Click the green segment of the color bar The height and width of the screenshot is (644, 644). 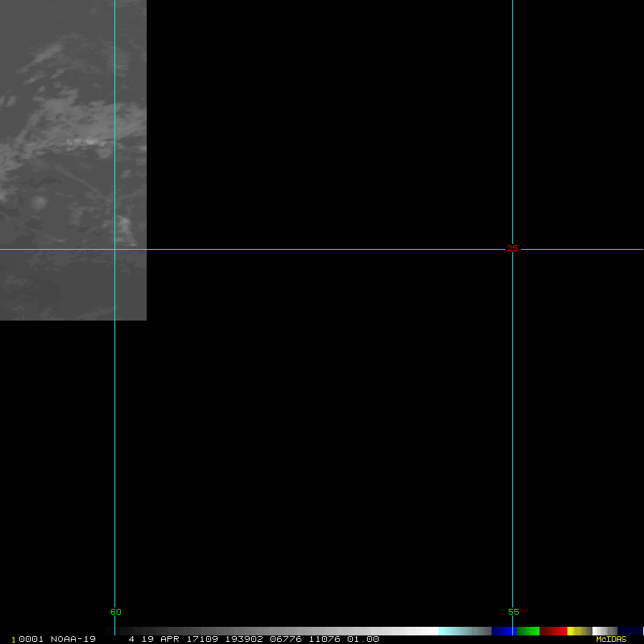pyautogui.click(x=528, y=631)
